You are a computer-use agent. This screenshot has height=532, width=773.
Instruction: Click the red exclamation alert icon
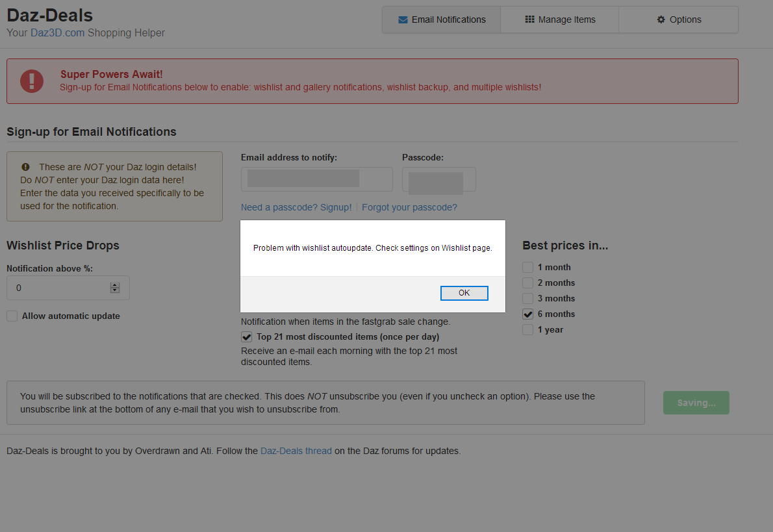point(32,81)
